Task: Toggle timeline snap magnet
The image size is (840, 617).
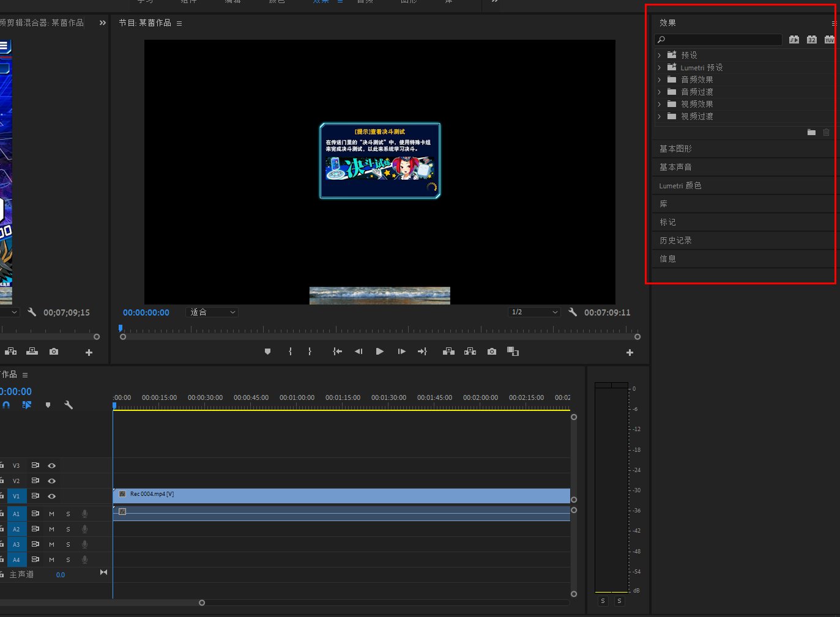Action: click(6, 405)
